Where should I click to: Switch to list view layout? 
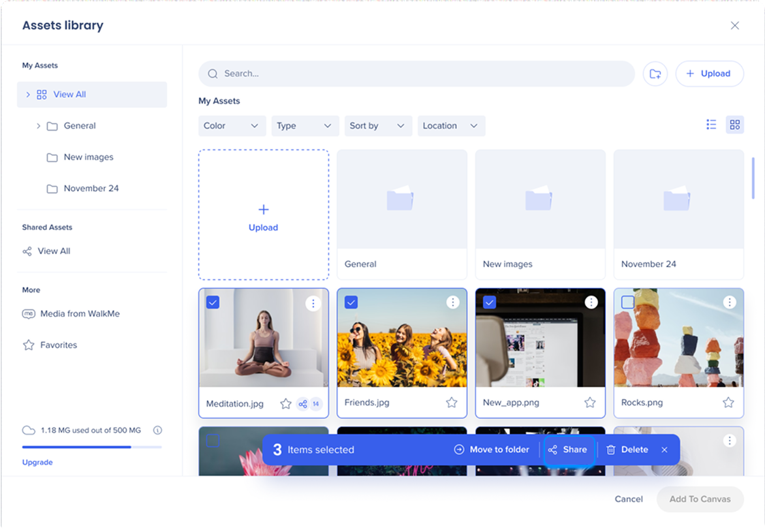coord(711,125)
